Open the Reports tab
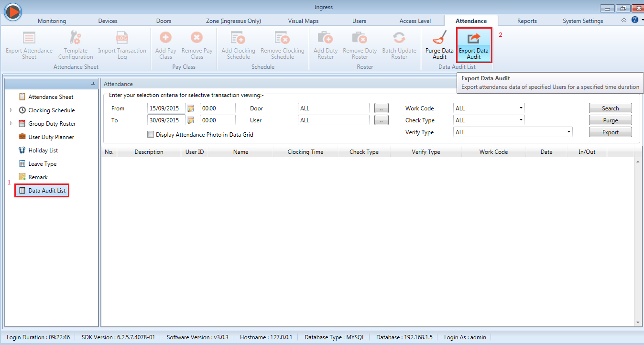Image resolution: width=644 pixels, height=345 pixels. (527, 21)
